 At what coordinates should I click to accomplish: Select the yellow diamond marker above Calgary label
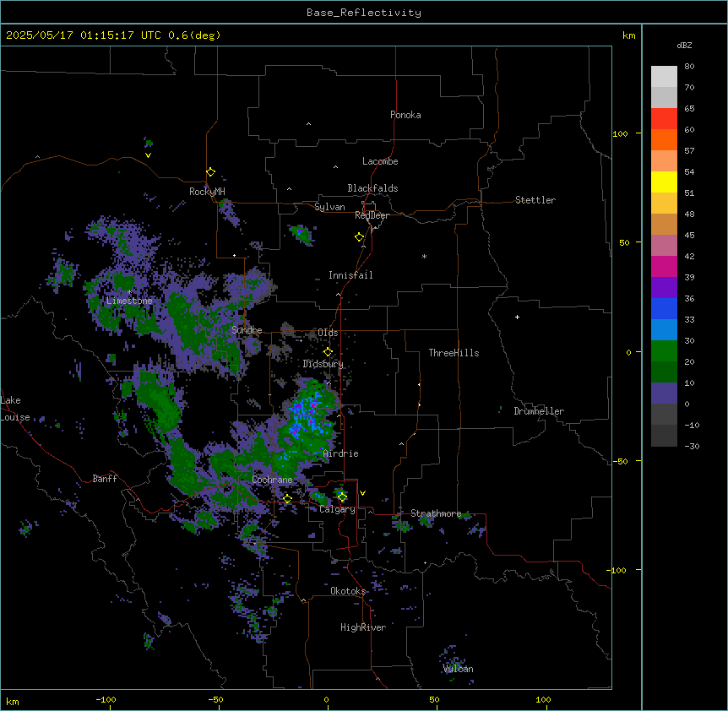click(x=342, y=497)
